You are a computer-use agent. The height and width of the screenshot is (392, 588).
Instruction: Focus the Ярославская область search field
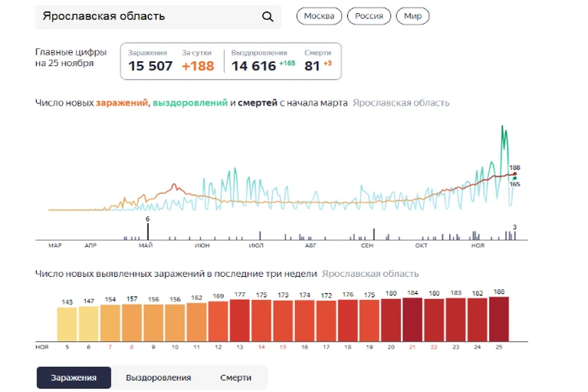tap(158, 17)
